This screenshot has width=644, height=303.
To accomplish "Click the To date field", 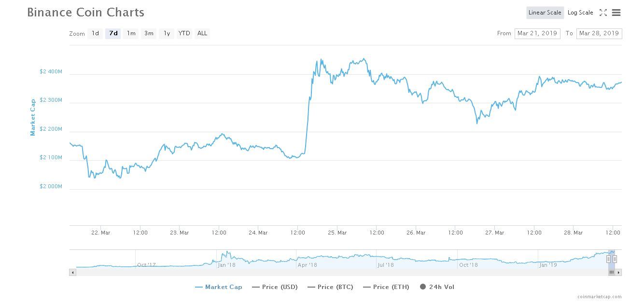I will point(599,34).
